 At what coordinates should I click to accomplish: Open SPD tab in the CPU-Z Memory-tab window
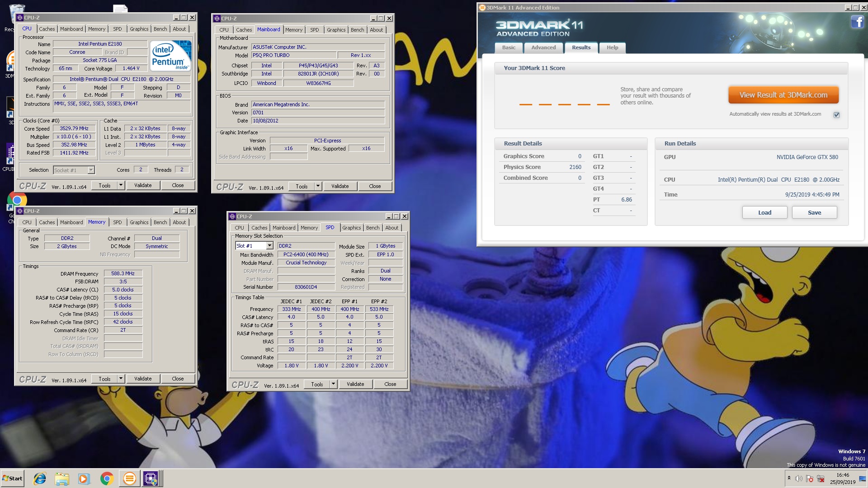(x=118, y=222)
